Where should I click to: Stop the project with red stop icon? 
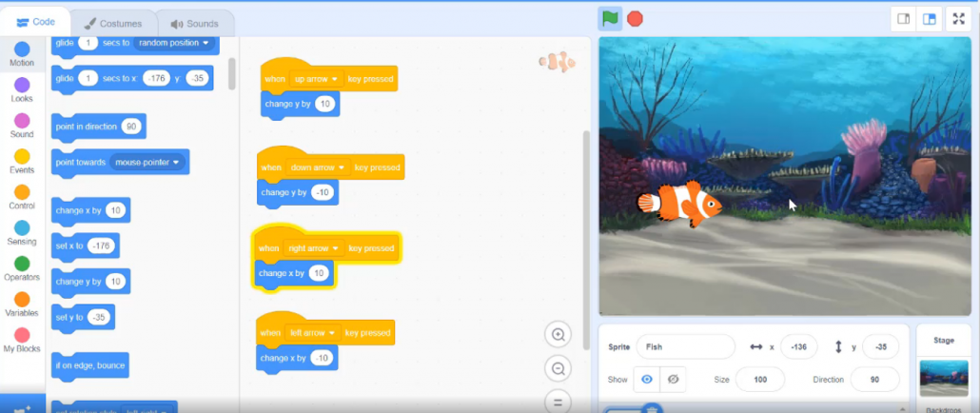click(635, 19)
